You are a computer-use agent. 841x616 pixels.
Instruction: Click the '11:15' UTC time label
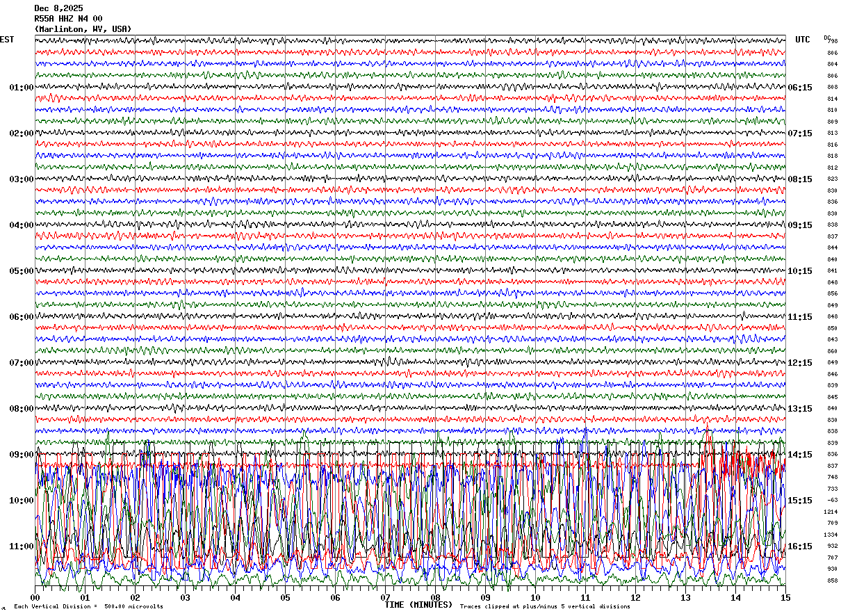(x=799, y=317)
